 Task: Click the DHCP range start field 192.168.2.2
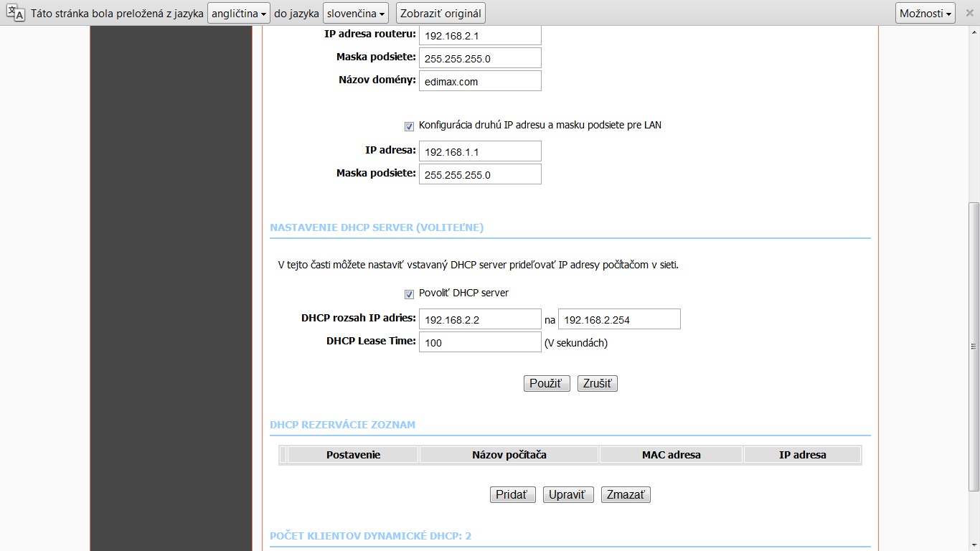point(480,319)
